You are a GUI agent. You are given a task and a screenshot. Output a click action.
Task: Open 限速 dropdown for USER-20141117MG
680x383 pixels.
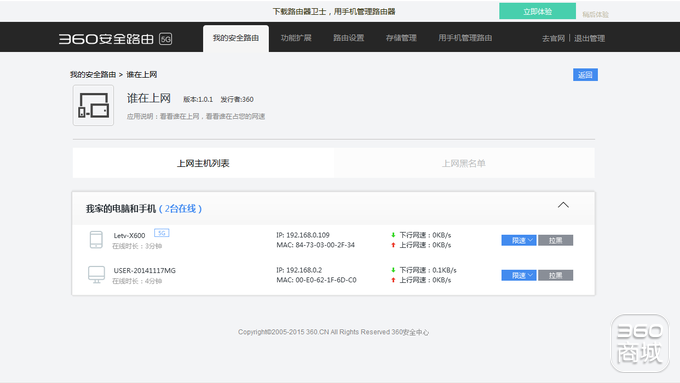[x=519, y=275]
